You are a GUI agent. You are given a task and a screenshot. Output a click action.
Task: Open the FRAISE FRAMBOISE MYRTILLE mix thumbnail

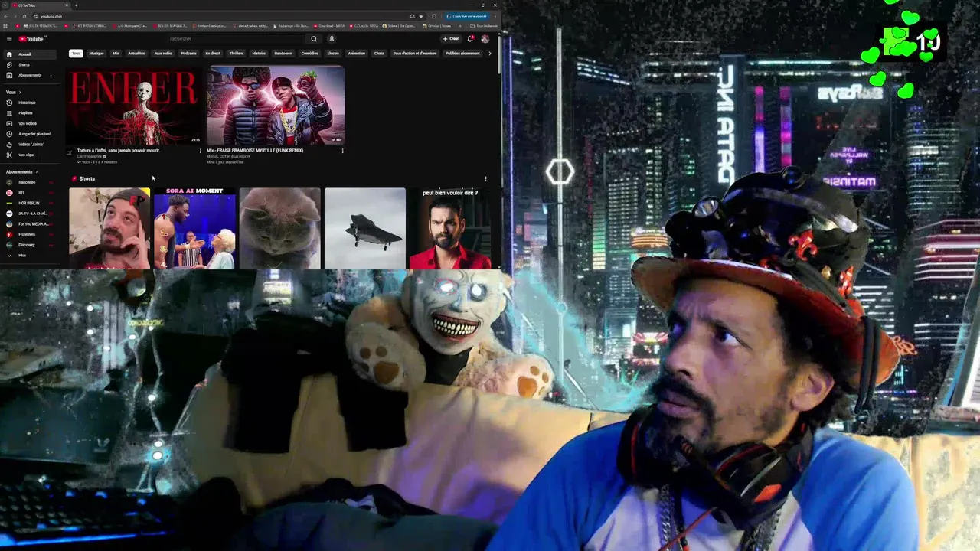(276, 106)
